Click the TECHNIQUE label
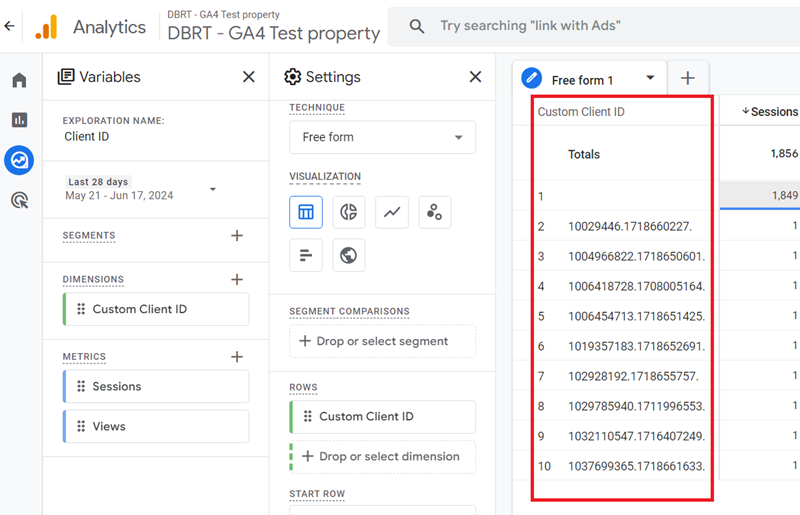The image size is (800, 515). point(317,108)
